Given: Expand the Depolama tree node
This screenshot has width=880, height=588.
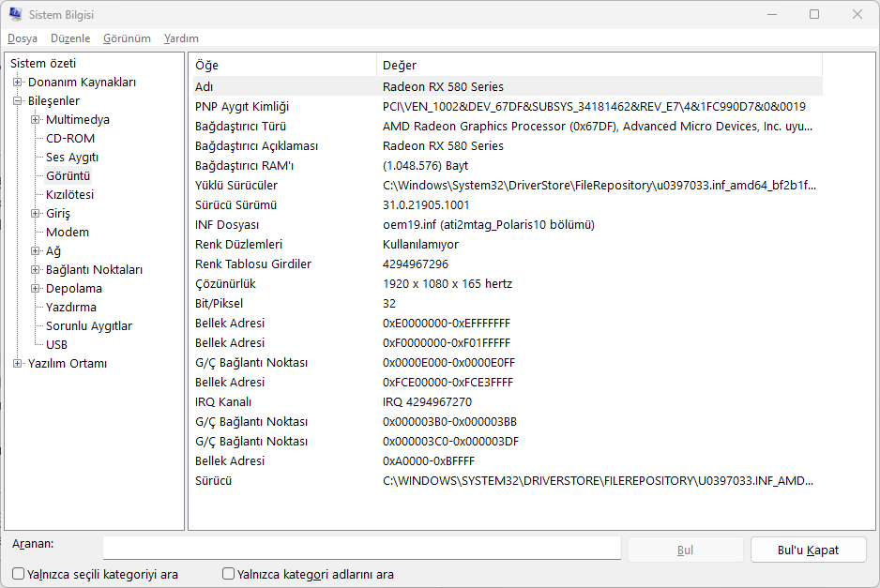Looking at the screenshot, I should [36, 289].
